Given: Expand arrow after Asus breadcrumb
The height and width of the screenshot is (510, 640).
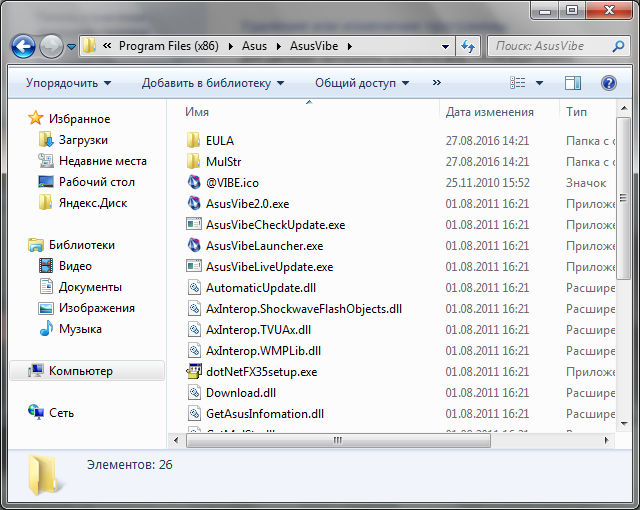Looking at the screenshot, I should coord(279,47).
